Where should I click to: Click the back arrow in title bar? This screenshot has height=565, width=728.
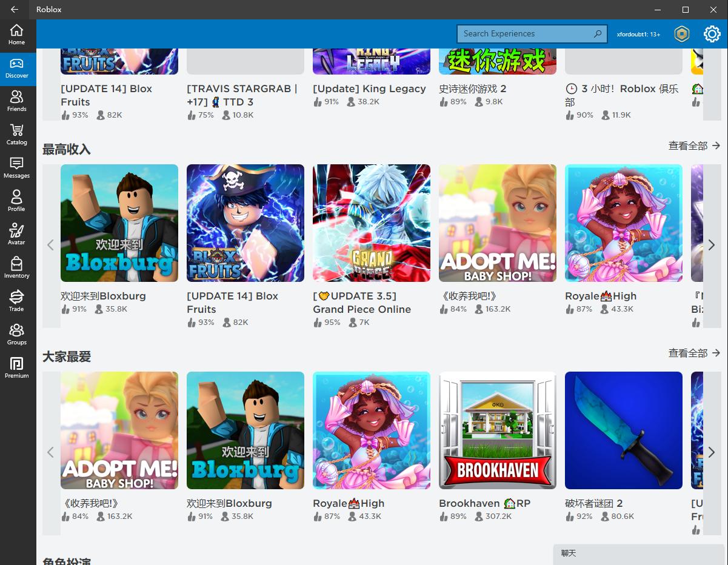point(15,10)
